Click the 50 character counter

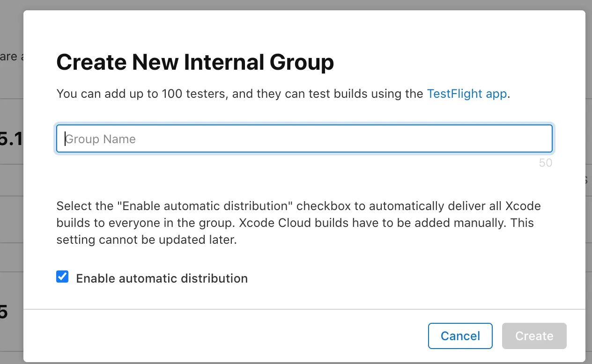click(545, 163)
